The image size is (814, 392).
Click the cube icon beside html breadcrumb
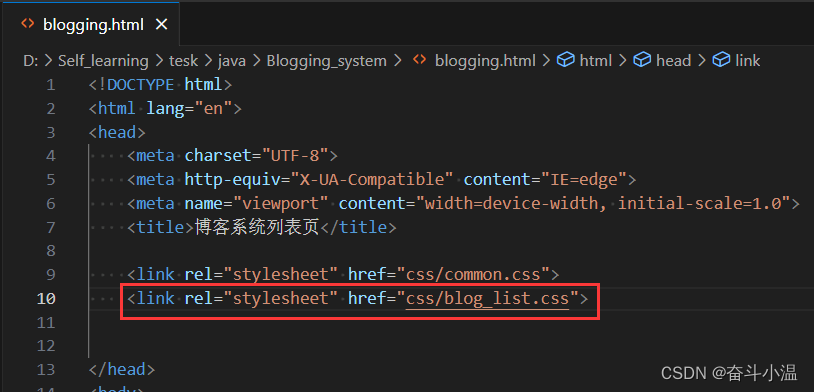click(x=565, y=60)
